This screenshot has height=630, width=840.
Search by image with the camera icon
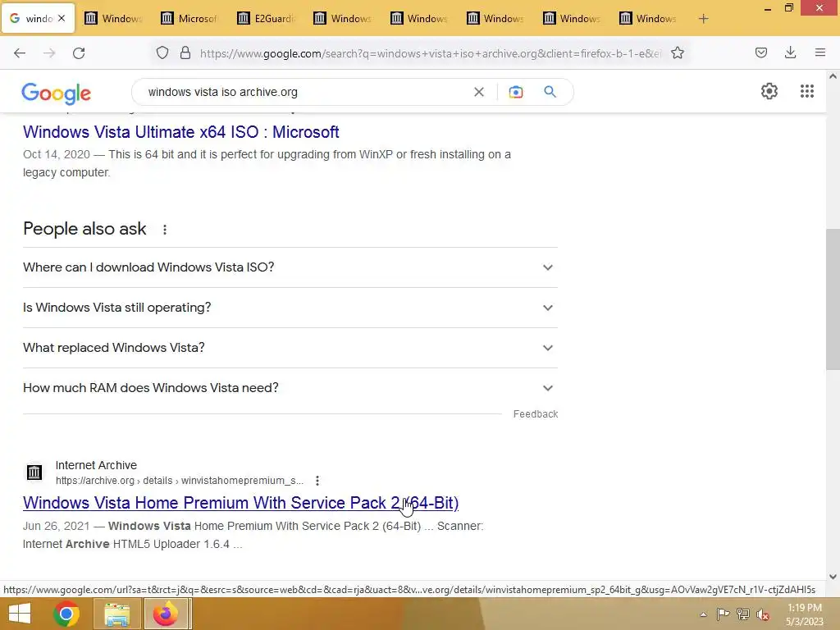coord(516,92)
